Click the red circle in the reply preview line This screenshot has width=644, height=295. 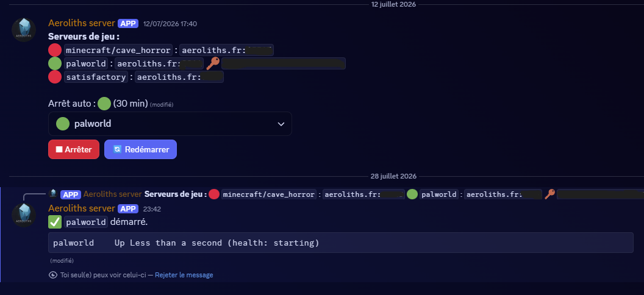coord(214,194)
